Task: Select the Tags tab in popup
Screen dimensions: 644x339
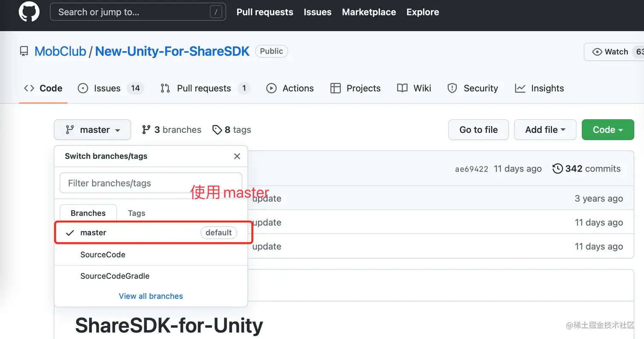Action: coord(137,213)
